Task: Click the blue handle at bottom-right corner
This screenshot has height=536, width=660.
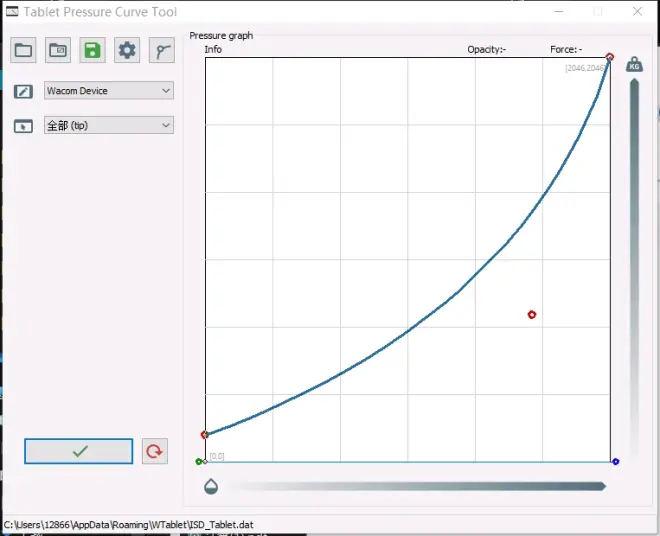Action: coord(615,461)
